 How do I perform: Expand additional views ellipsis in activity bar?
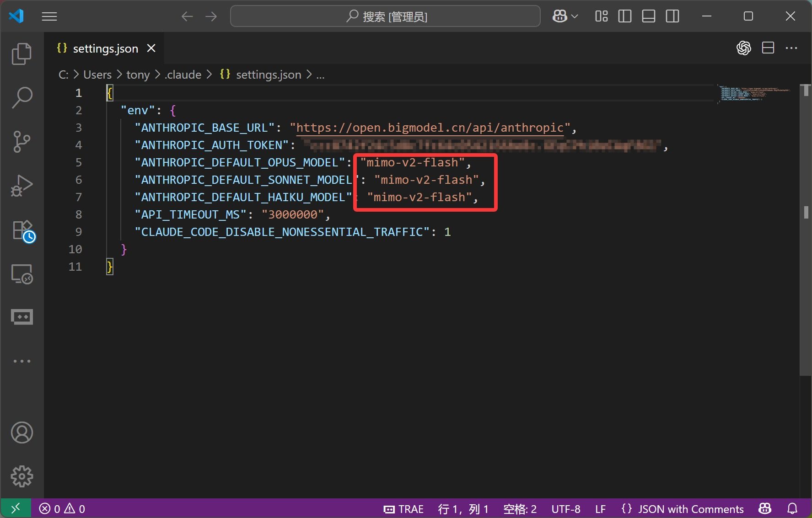[22, 361]
